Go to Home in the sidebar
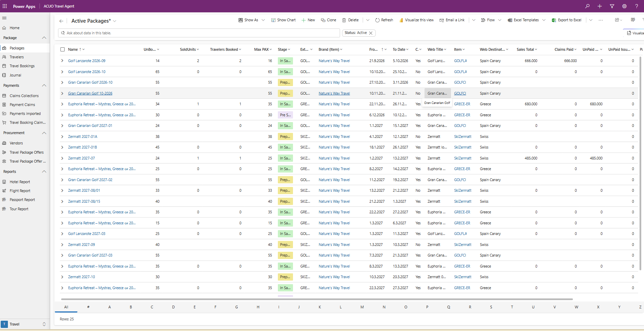Screen dimensions: 644x331 [25, 28]
